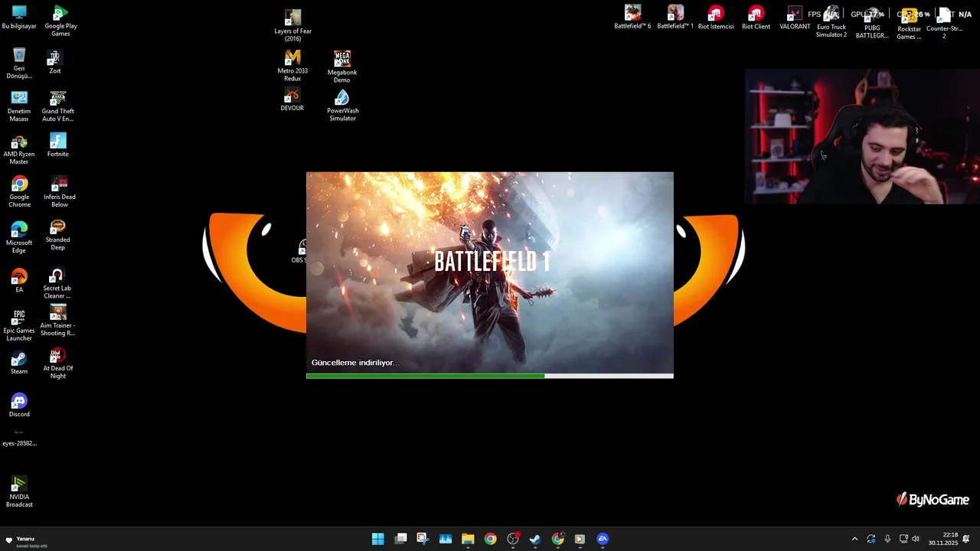Launch the Zort desktop shortcut
980x551 pixels.
54,61
